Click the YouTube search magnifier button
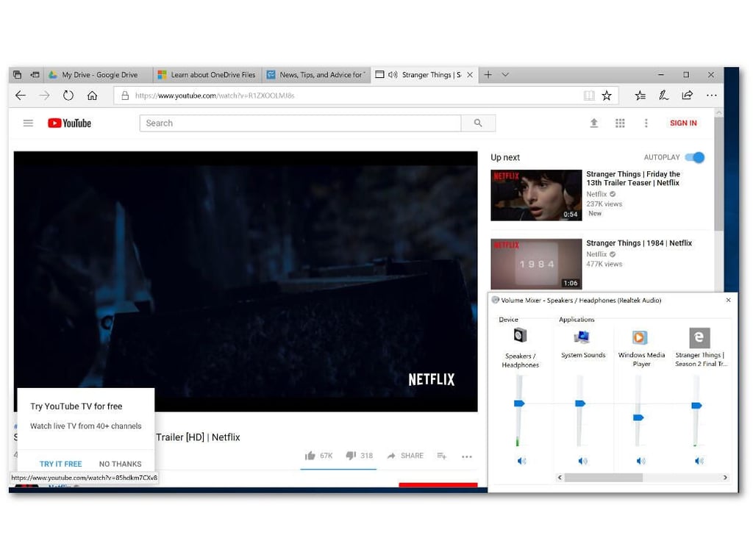The image size is (753, 560). 478,123
